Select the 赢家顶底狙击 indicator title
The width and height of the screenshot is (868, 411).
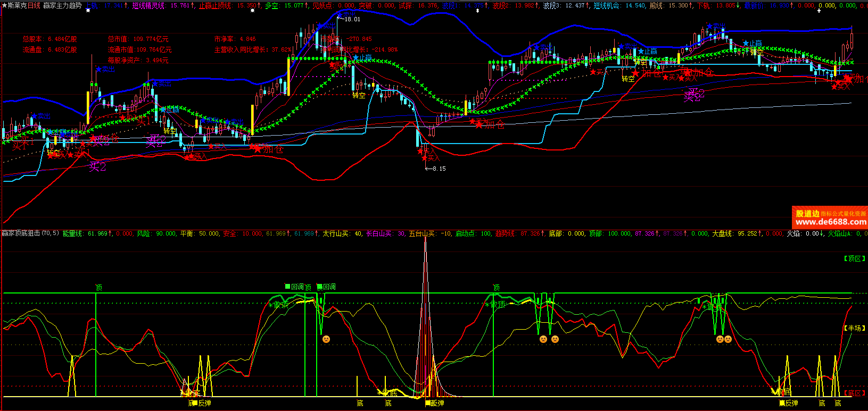[x=20, y=233]
